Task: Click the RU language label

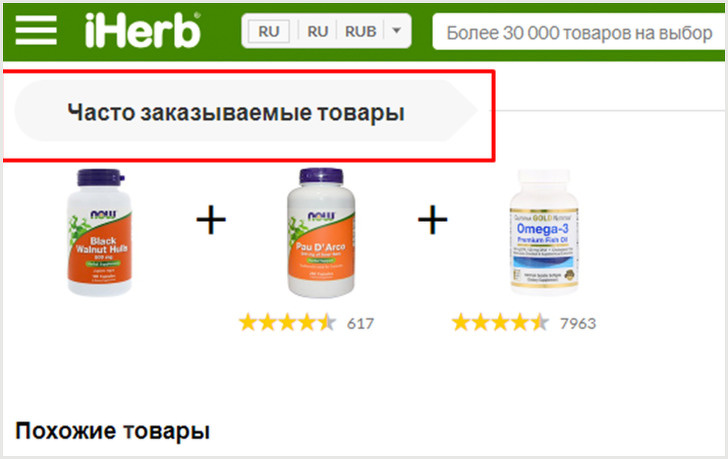Action: (318, 32)
